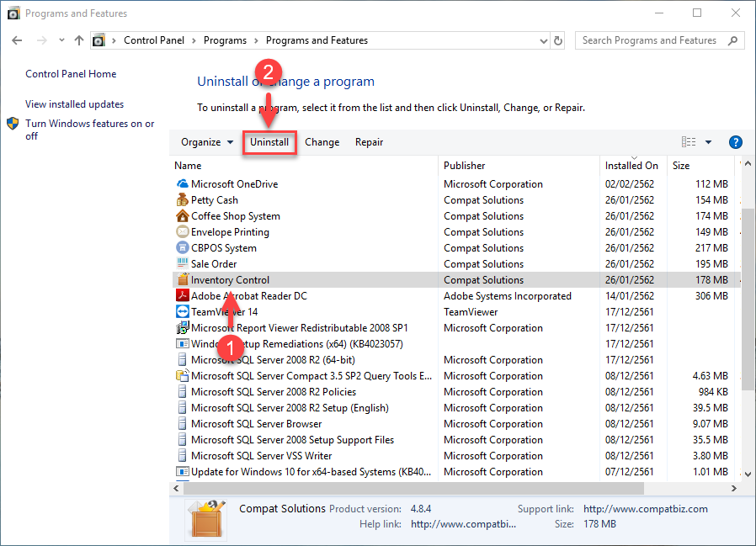This screenshot has width=756, height=546.
Task: Click the SQL Server Browser icon
Action: point(182,424)
